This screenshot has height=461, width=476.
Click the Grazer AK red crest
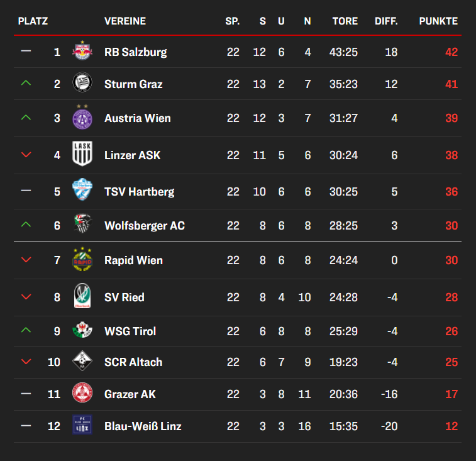tap(82, 394)
